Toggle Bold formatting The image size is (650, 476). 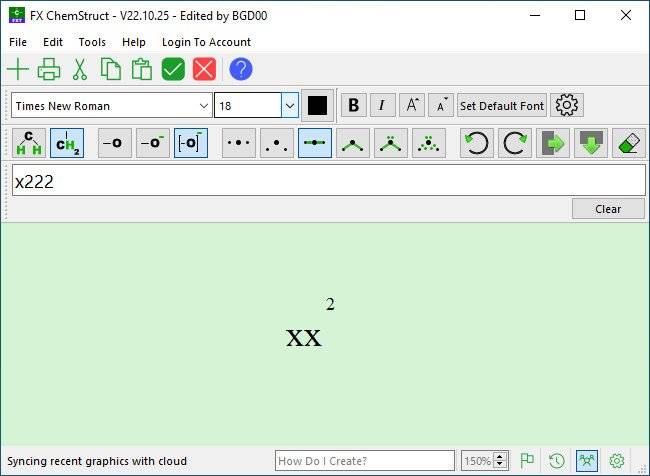354,105
